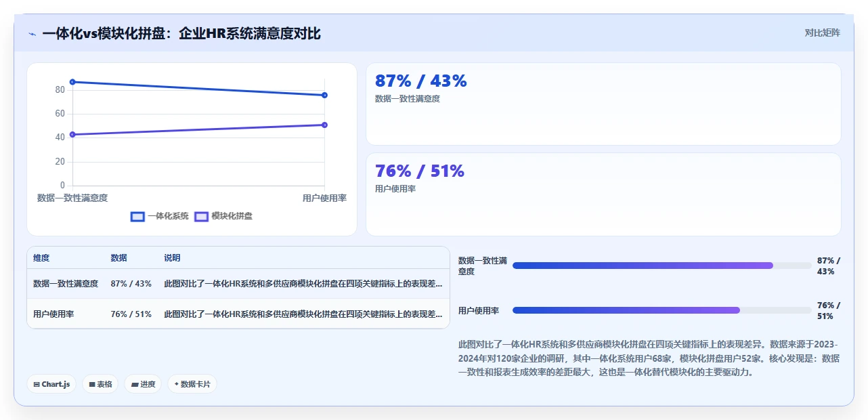This screenshot has width=868, height=420.
Task: Click 数据一致性满意度 cell in the table
Action: 66,284
